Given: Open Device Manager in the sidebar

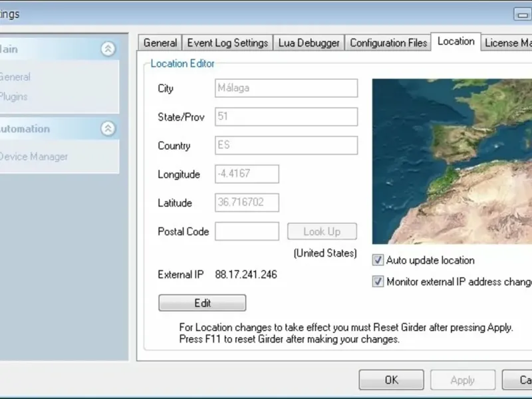Looking at the screenshot, I should 34,156.
